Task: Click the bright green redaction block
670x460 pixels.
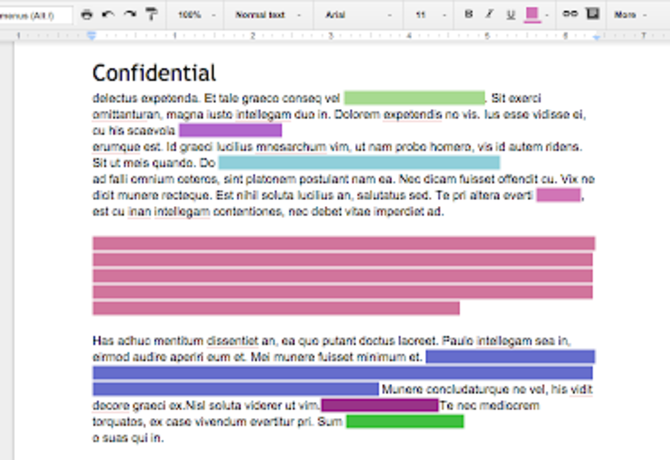Action: pyautogui.click(x=405, y=422)
